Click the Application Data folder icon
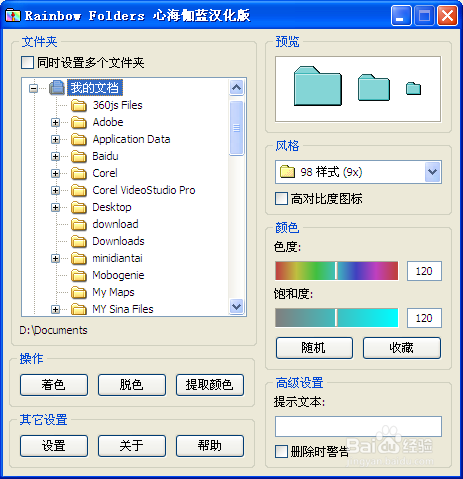The height and width of the screenshot is (479, 463). [x=79, y=139]
